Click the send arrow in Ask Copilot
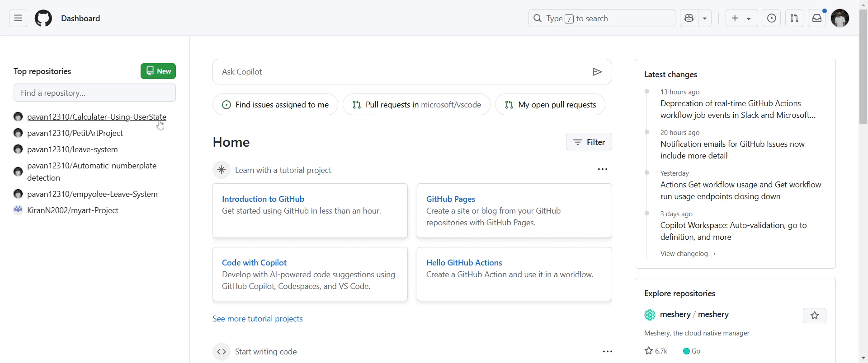 coord(597,72)
